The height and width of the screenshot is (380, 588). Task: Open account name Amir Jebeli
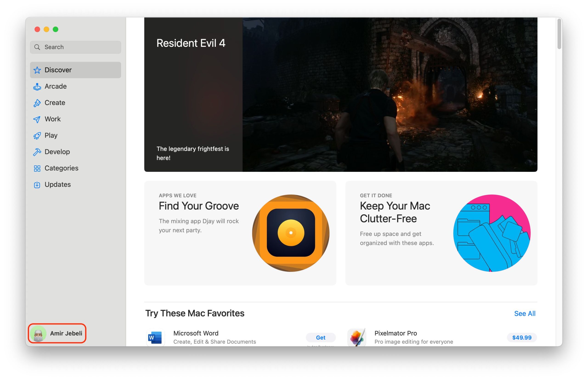66,333
